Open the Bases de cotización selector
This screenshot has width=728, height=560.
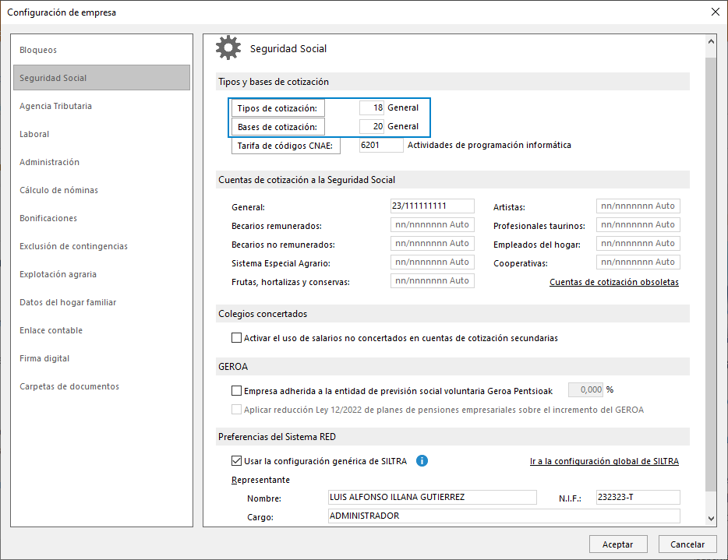(x=277, y=127)
